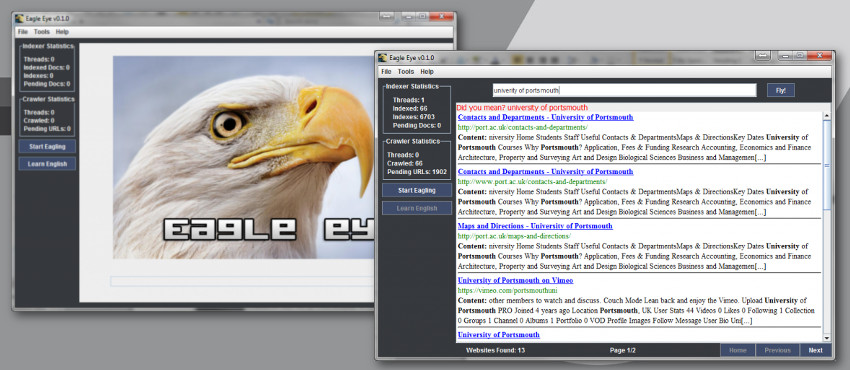Click the Eagle Eye app icon in back title bar
This screenshot has width=850, height=370.
(x=19, y=18)
